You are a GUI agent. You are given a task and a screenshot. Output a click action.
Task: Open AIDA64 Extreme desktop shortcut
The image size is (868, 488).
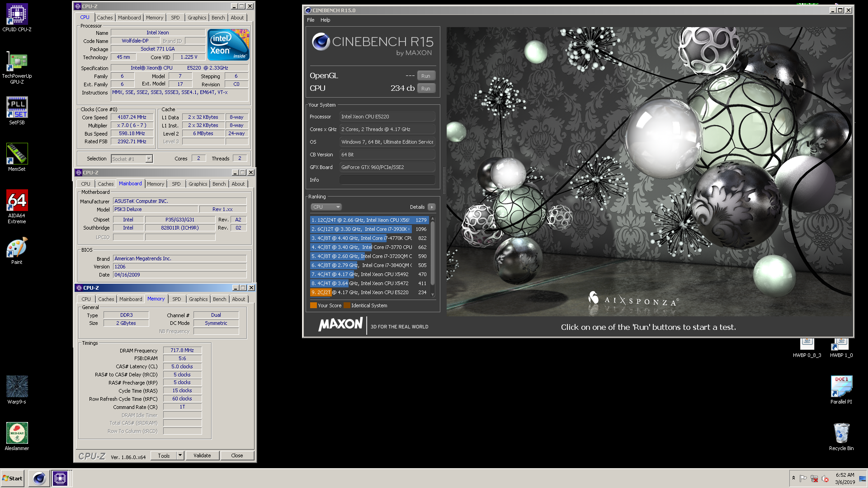17,206
